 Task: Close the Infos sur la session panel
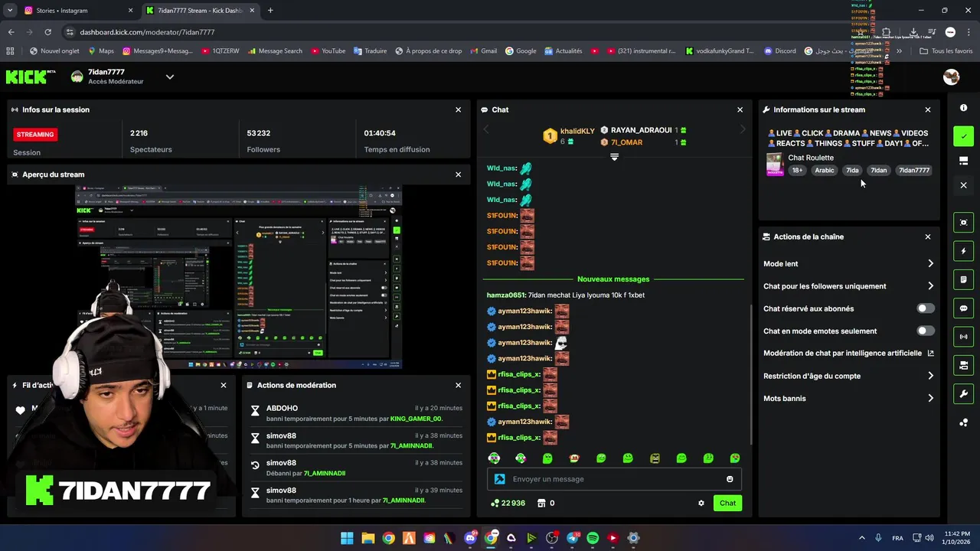459,109
